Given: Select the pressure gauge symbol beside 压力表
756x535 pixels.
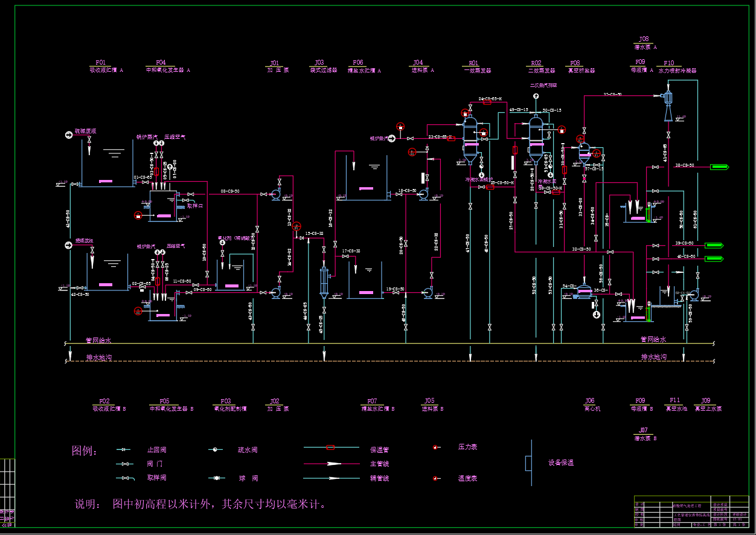Looking at the screenshot, I should [x=435, y=447].
